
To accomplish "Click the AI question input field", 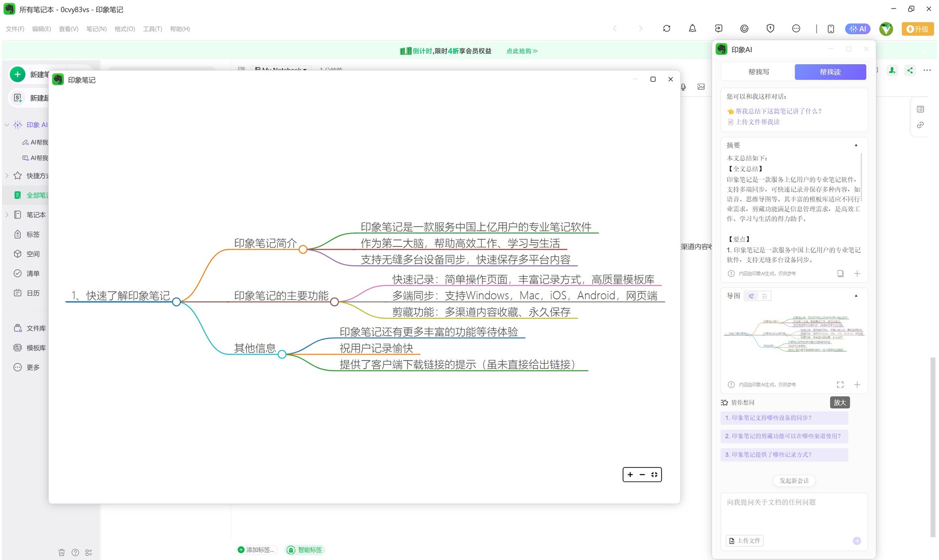I will coord(793,512).
